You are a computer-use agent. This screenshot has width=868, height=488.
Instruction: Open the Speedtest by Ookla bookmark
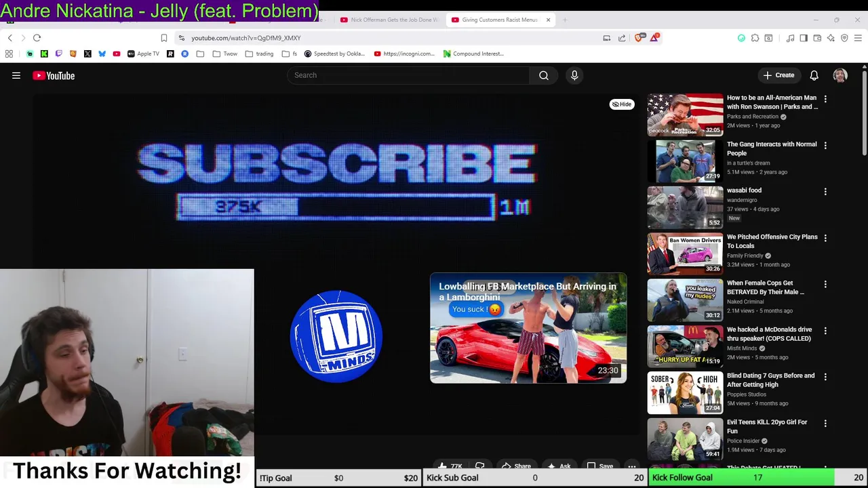(334, 54)
